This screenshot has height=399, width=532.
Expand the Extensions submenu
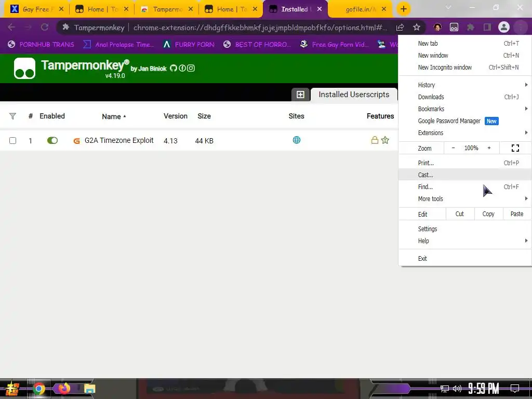point(465,132)
